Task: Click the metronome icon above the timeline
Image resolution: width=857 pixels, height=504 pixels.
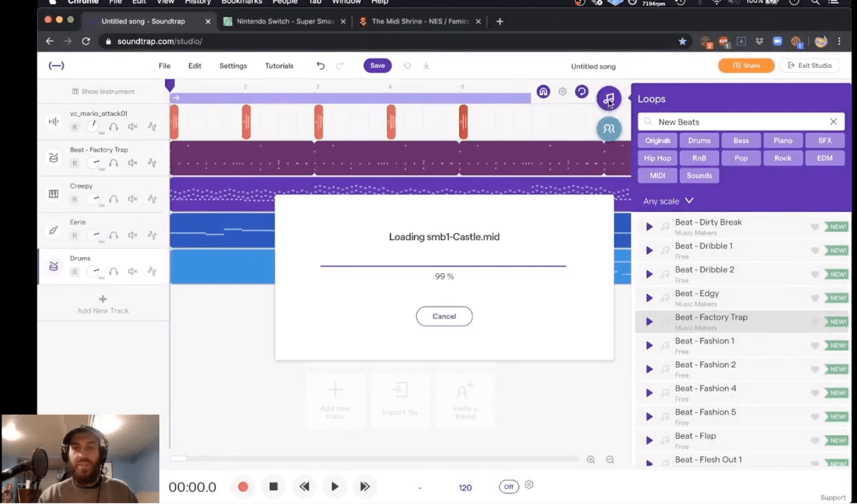Action: point(543,91)
